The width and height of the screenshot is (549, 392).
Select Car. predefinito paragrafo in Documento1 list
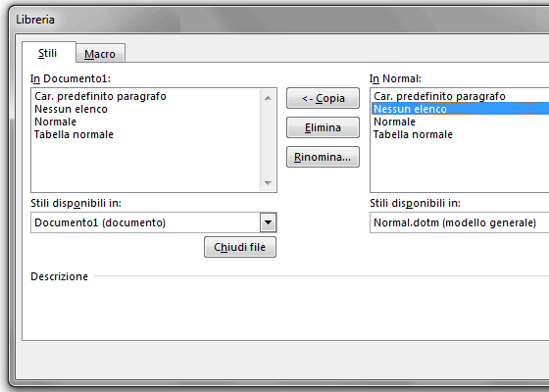100,96
